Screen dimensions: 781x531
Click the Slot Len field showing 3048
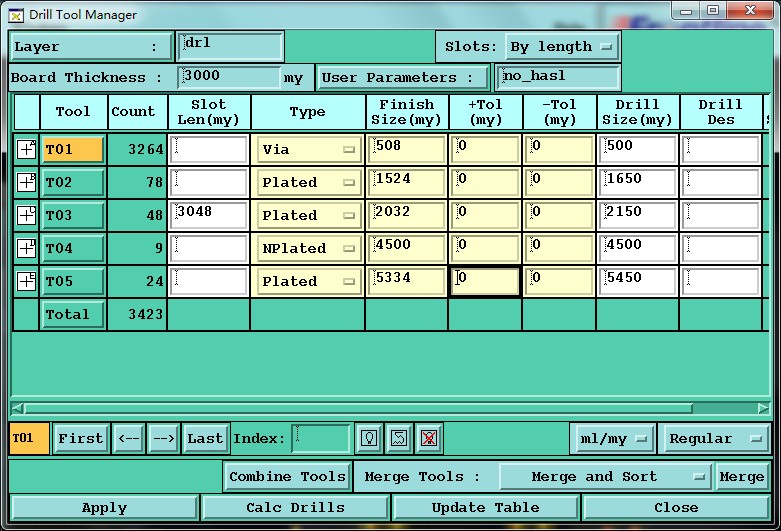click(209, 215)
